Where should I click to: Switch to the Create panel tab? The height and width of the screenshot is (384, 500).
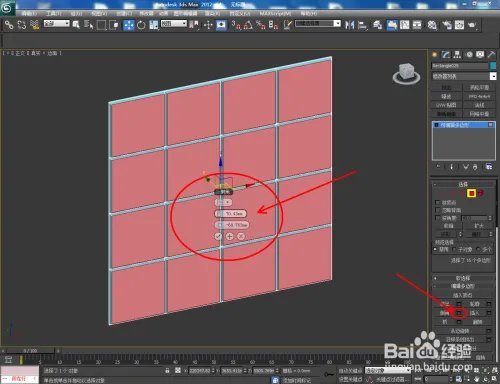(435, 55)
